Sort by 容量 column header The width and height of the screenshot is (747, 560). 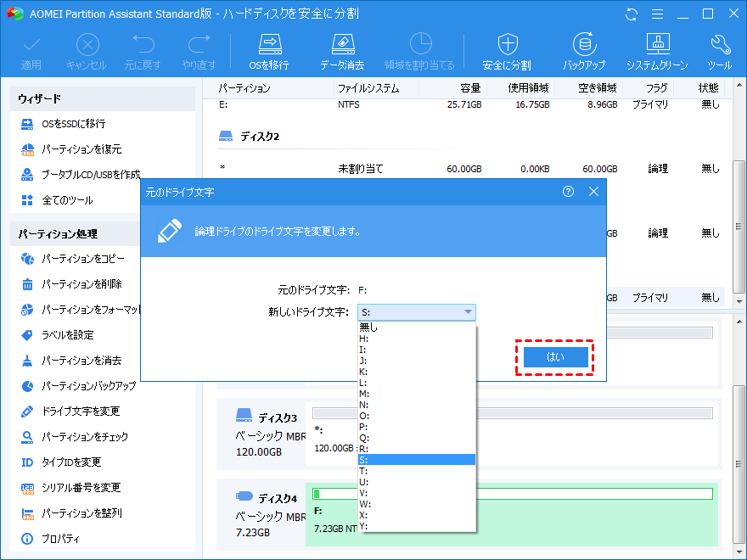tap(470, 88)
